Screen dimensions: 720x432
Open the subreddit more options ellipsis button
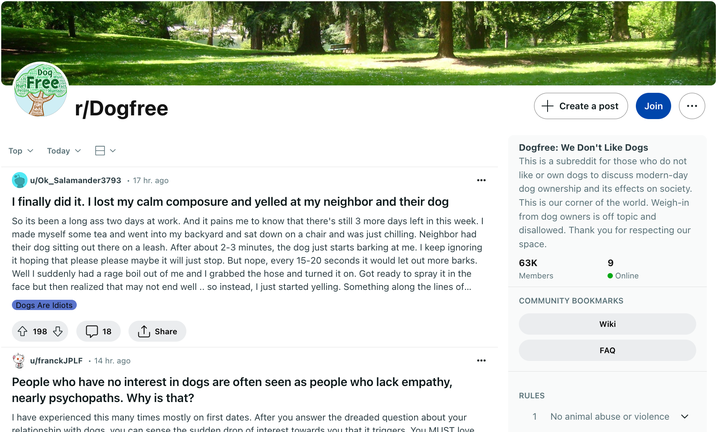tap(691, 106)
